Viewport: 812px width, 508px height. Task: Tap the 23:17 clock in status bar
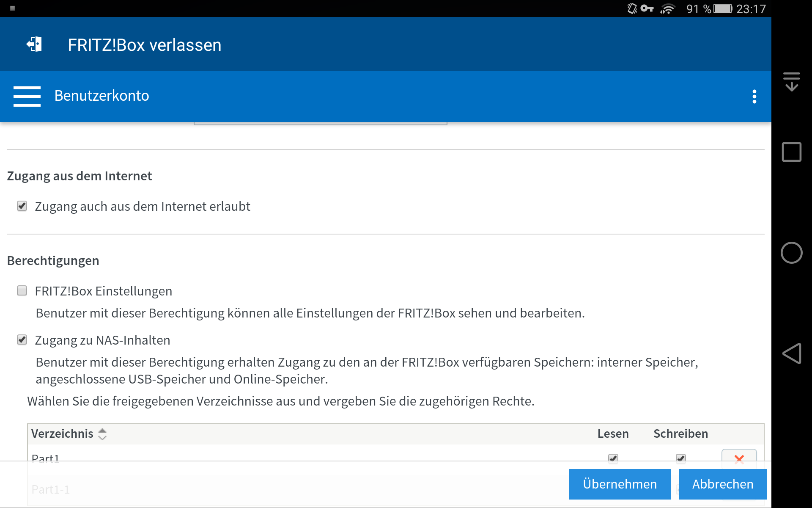(x=751, y=9)
